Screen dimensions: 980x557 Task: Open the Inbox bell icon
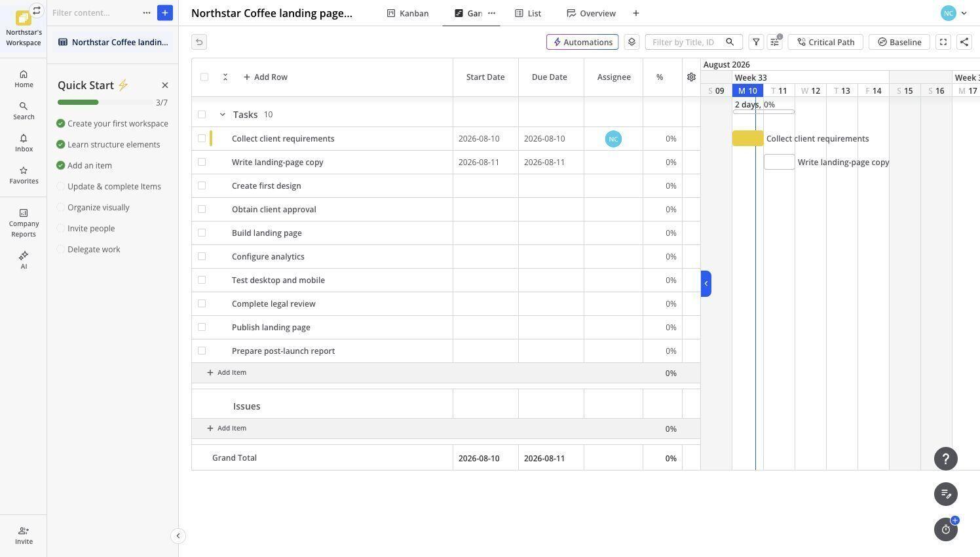pyautogui.click(x=24, y=138)
